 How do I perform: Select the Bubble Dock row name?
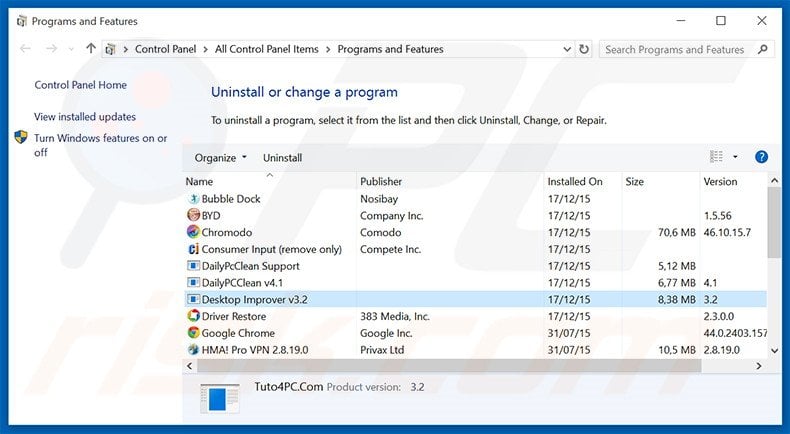[231, 199]
